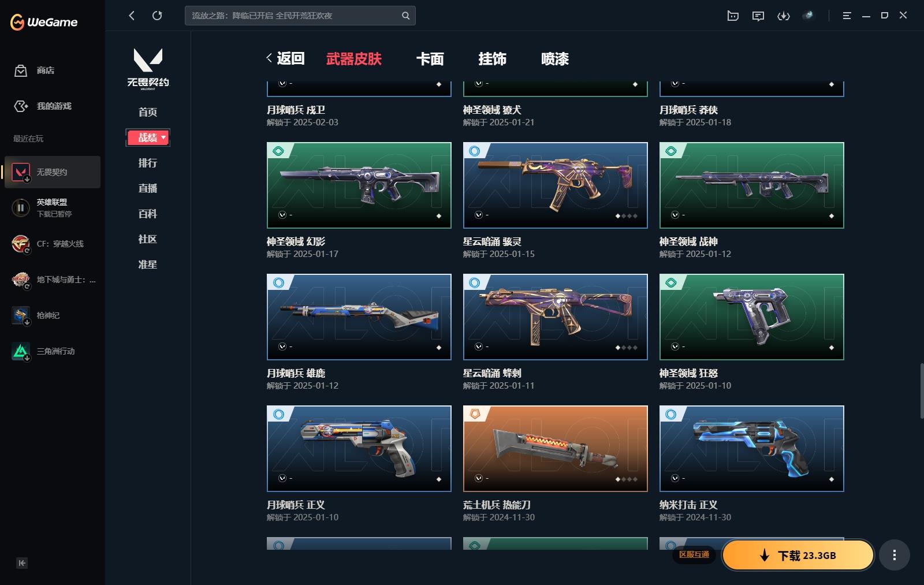
Task: Expand chevron on 星云暗涌 骏灵 card
Action: point(479,215)
